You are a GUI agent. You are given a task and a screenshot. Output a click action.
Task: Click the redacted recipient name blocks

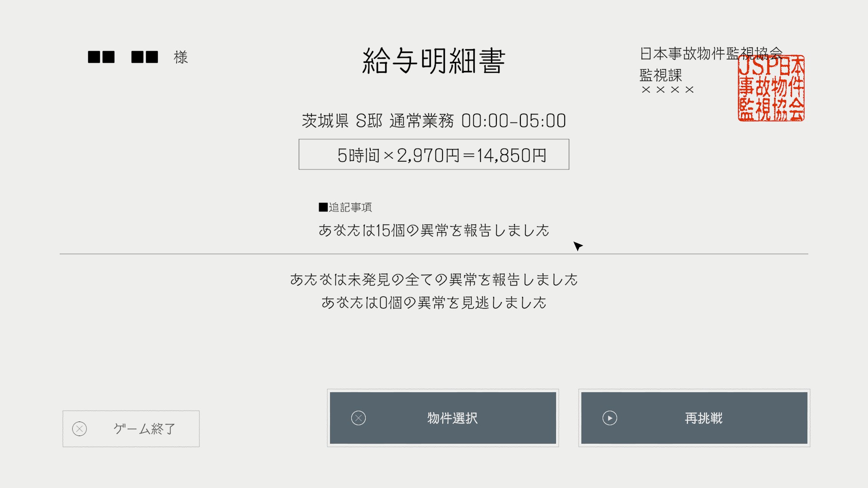pyautogui.click(x=123, y=57)
